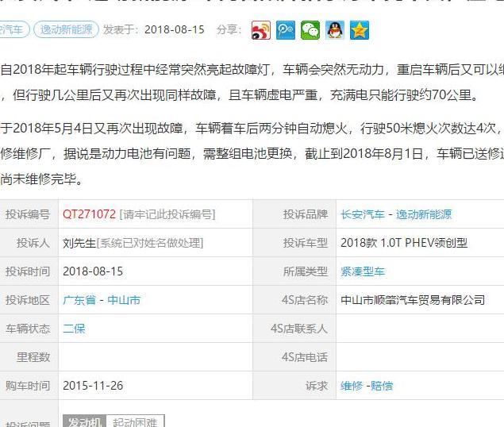Select the 请牢记此投诉编号 note
This screenshot has height=427, width=504.
coord(167,214)
